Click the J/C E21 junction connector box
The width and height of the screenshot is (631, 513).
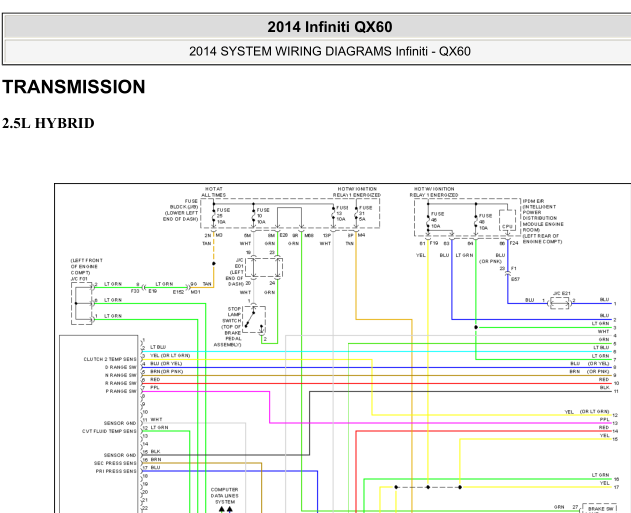[x=560, y=303]
